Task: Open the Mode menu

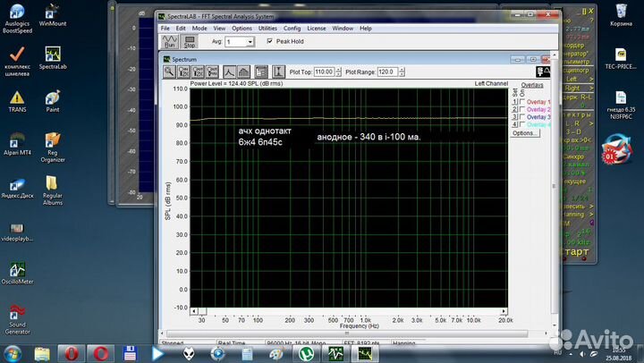Action: tap(199, 28)
